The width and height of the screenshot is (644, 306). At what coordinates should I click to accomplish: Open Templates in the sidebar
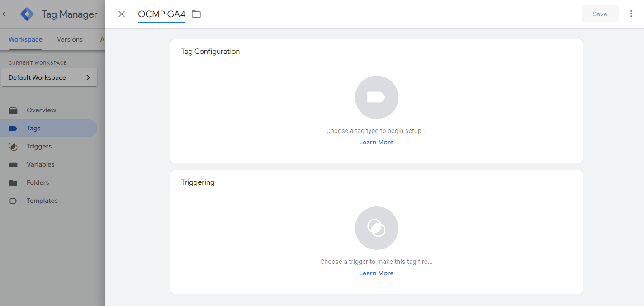[x=49, y=201]
